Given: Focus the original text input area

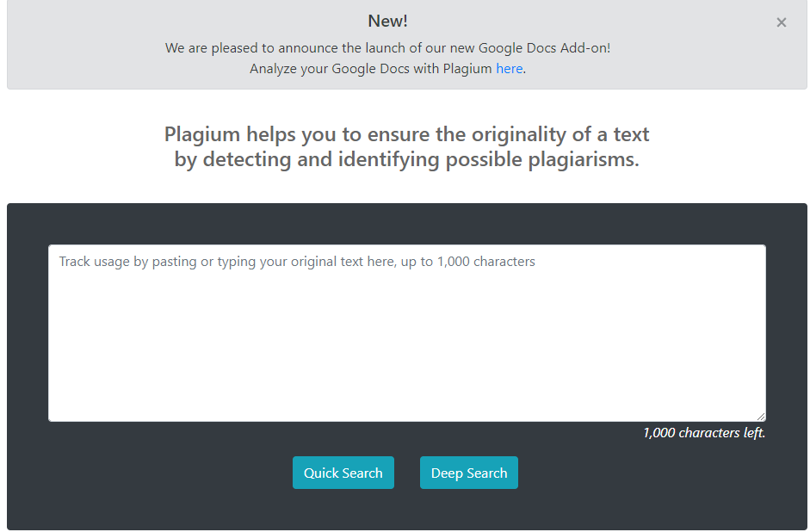Looking at the screenshot, I should [x=407, y=333].
